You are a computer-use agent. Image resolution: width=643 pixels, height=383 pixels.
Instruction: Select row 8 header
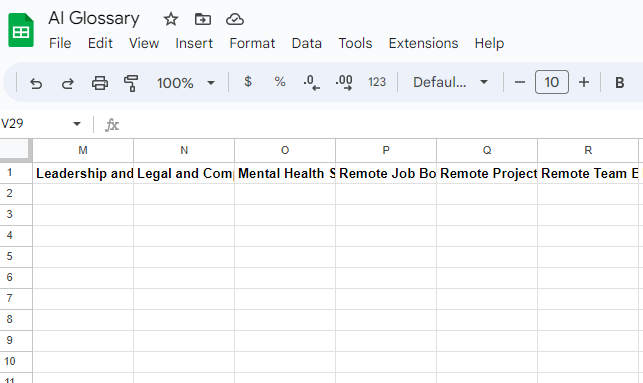(x=16, y=319)
